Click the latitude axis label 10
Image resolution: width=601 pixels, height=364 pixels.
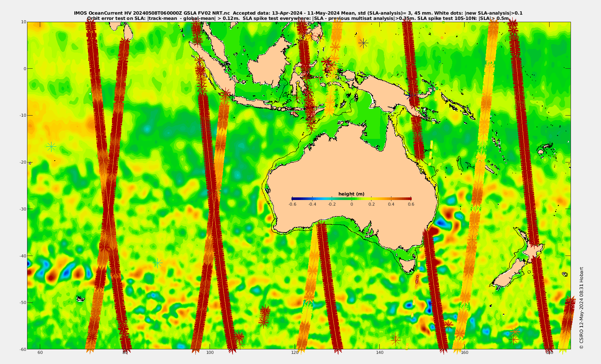point(24,22)
